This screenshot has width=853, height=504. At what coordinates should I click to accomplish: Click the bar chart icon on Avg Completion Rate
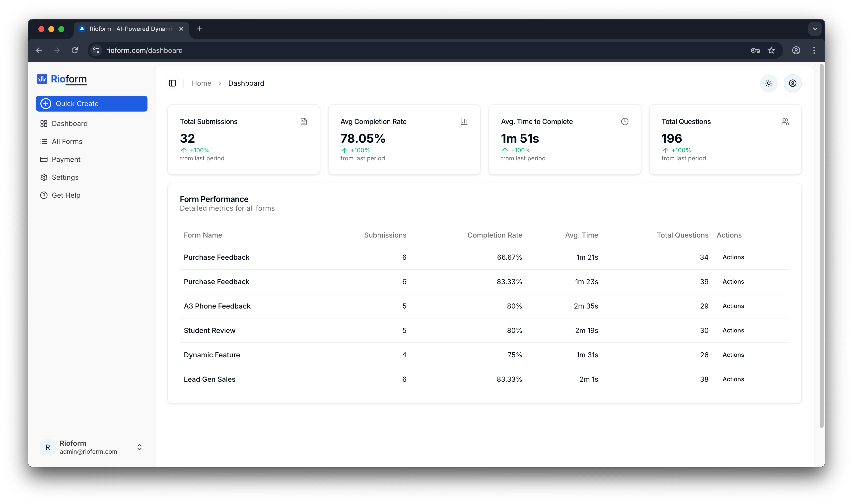(x=464, y=121)
